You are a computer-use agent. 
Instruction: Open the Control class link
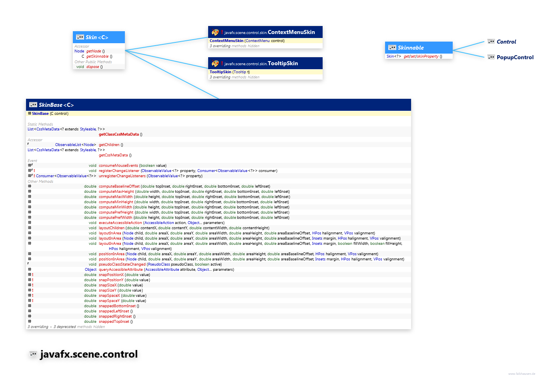(506, 42)
